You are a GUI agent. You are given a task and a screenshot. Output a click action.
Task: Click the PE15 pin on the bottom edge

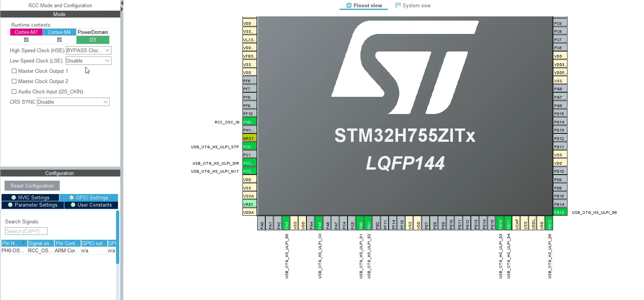[x=492, y=223]
